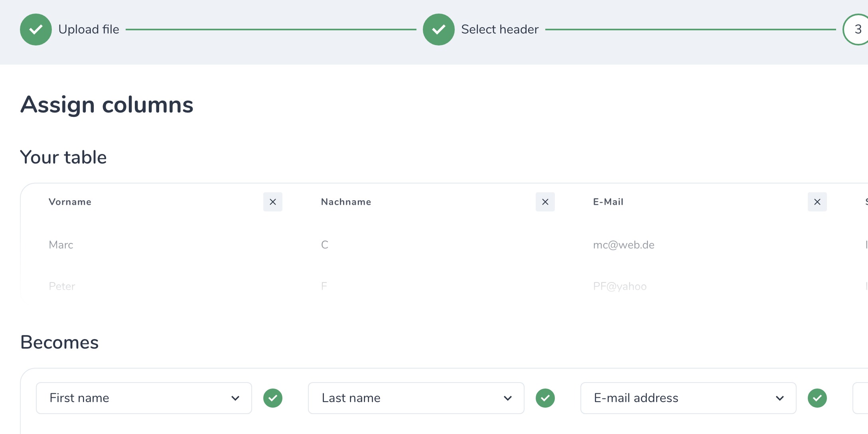Click the cell 'Marc'
868x434 pixels.
coord(61,245)
